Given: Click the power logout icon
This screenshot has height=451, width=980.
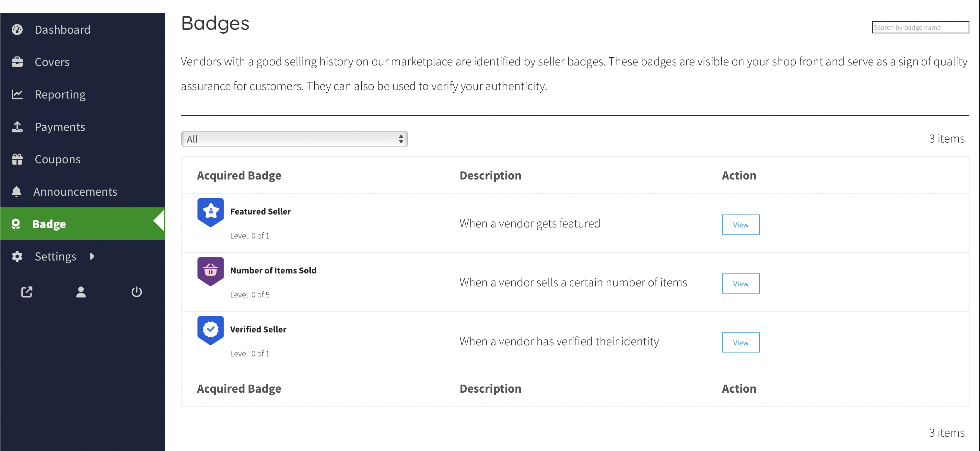Looking at the screenshot, I should (x=136, y=292).
